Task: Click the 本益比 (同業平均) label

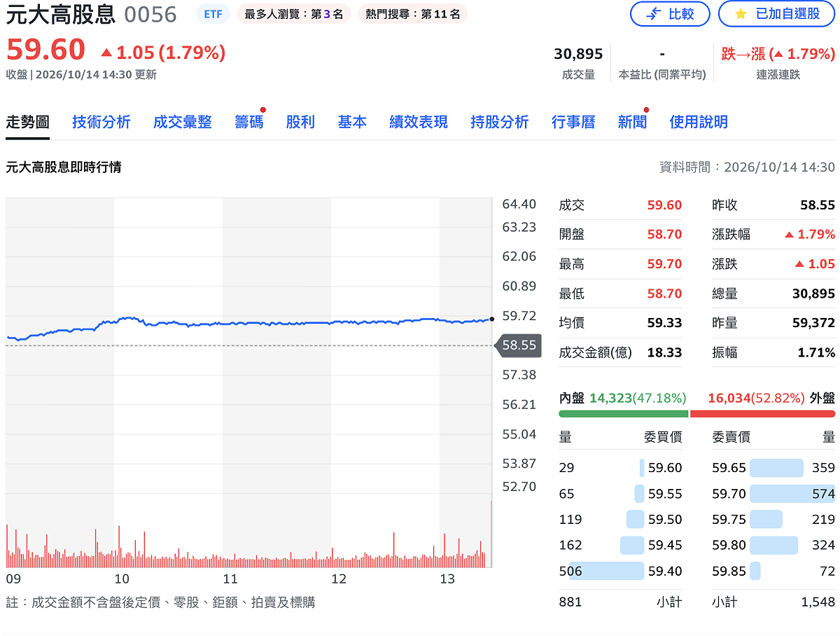Action: [x=662, y=74]
